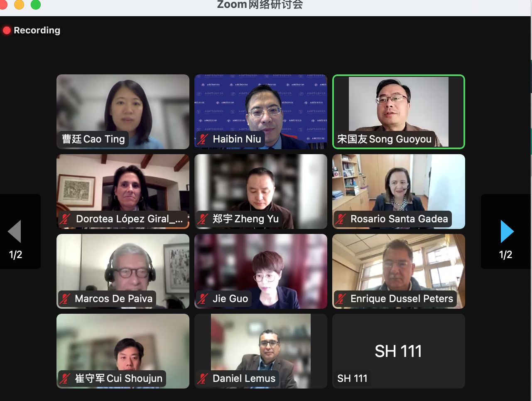The image size is (532, 401).
Task: Click muted mic icon next to Zheng Yu
Action: pos(203,219)
